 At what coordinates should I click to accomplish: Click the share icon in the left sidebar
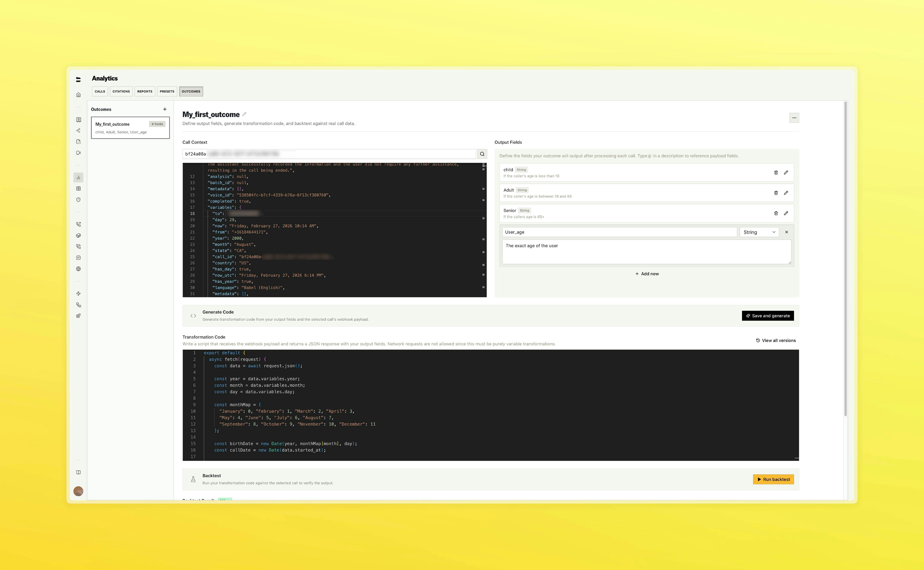pyautogui.click(x=78, y=130)
